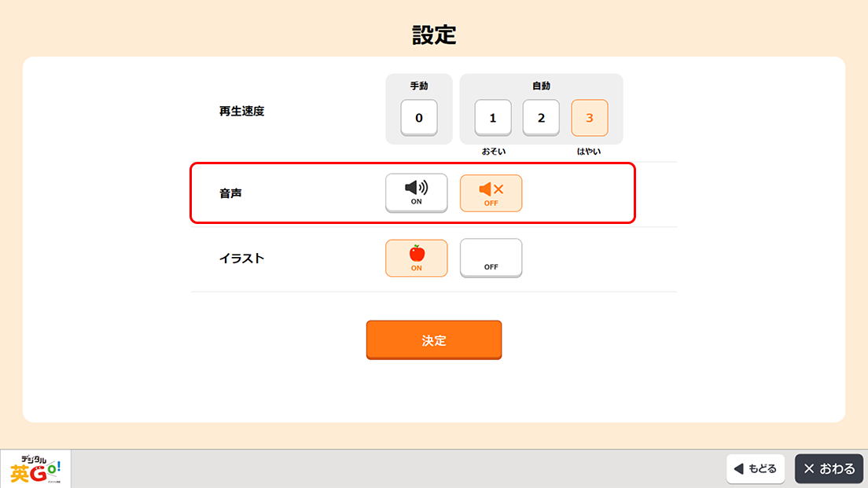This screenshot has width=868, height=488.
Task: Set automatic playback speed to 1
Action: pos(493,118)
